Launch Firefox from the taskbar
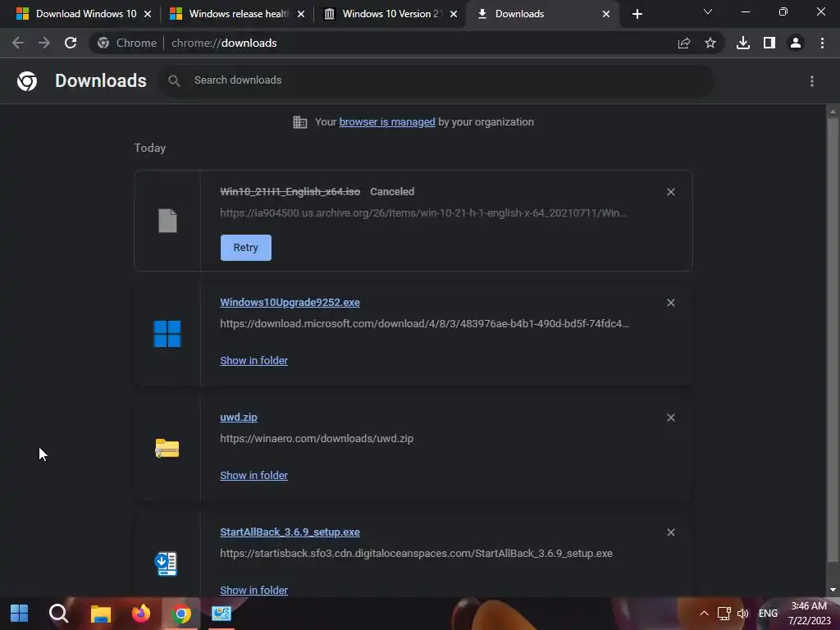The height and width of the screenshot is (630, 840). tap(141, 614)
